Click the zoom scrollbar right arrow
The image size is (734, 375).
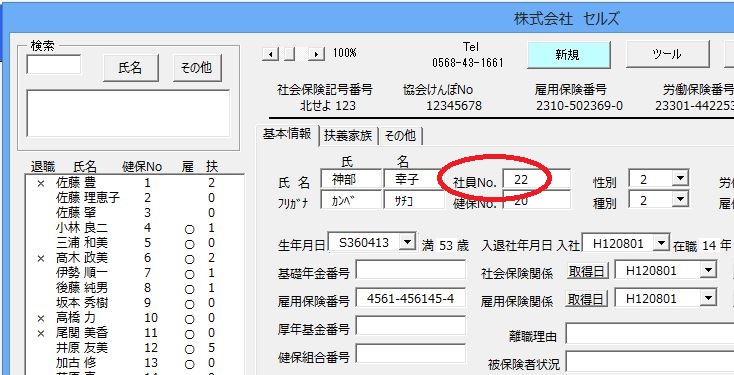pos(317,54)
